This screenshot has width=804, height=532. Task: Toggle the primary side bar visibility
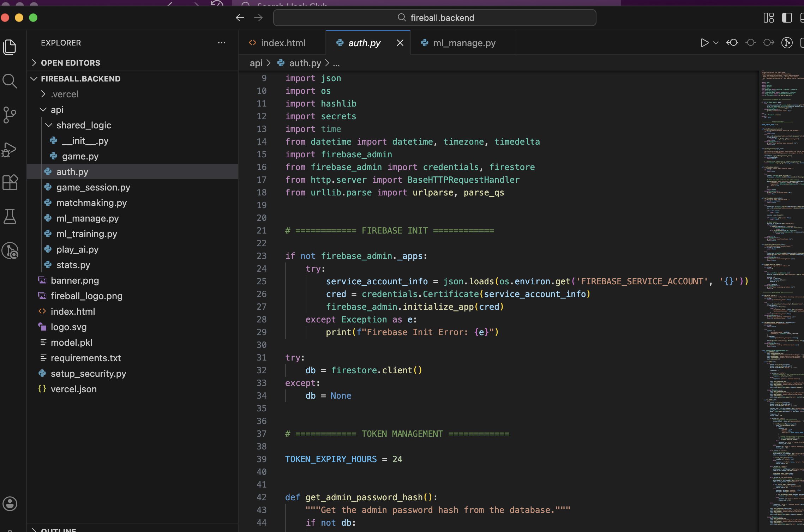[x=787, y=18]
